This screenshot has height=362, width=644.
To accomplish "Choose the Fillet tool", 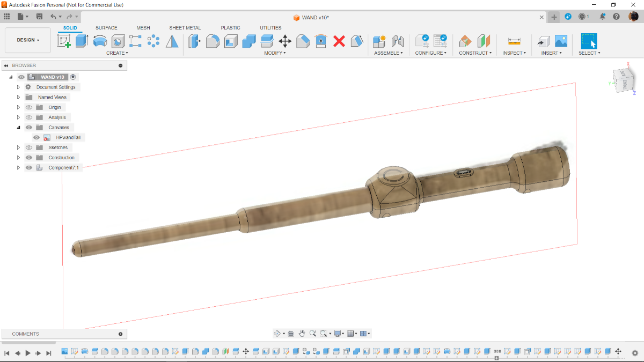I will [x=213, y=41].
